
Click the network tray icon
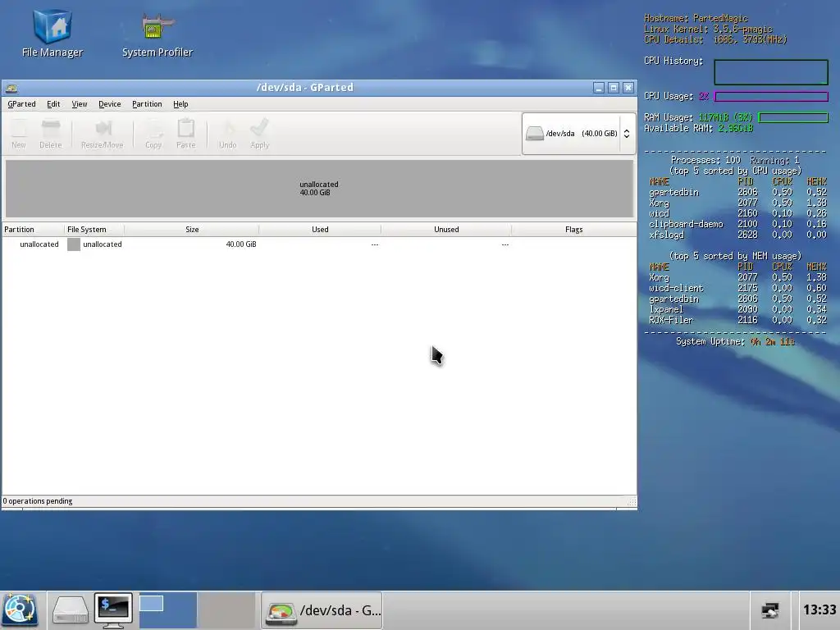[769, 610]
